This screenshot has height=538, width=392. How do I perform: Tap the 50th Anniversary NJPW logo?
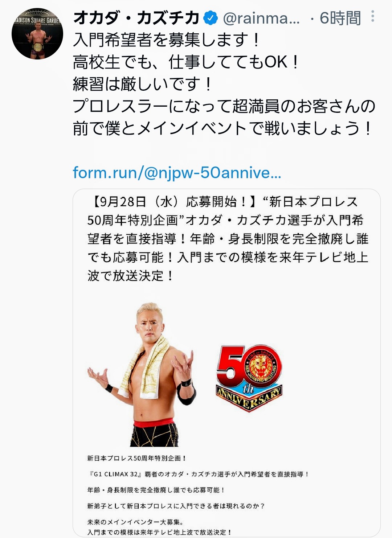249,378
